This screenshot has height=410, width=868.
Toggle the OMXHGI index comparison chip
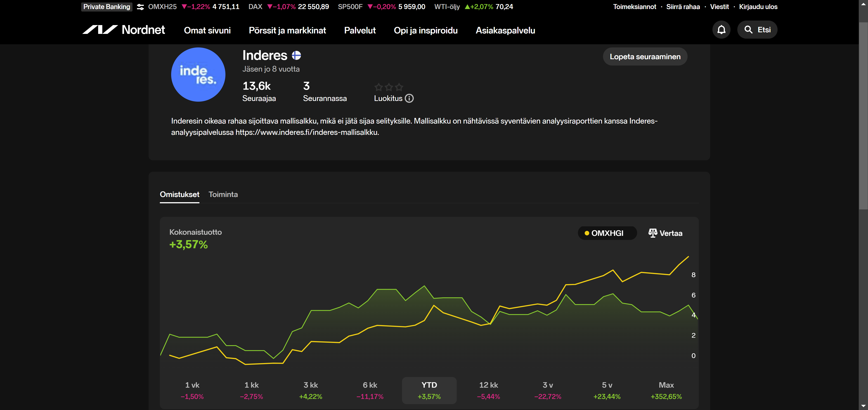pos(607,233)
